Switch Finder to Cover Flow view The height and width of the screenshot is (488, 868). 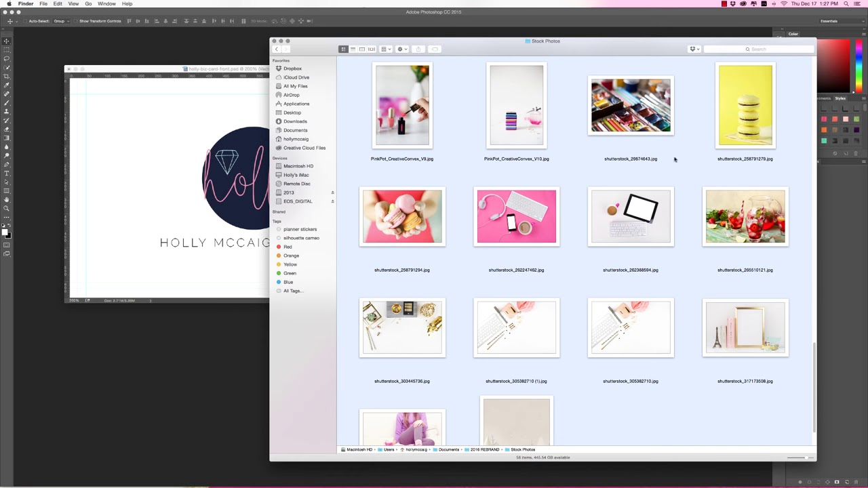click(x=372, y=49)
